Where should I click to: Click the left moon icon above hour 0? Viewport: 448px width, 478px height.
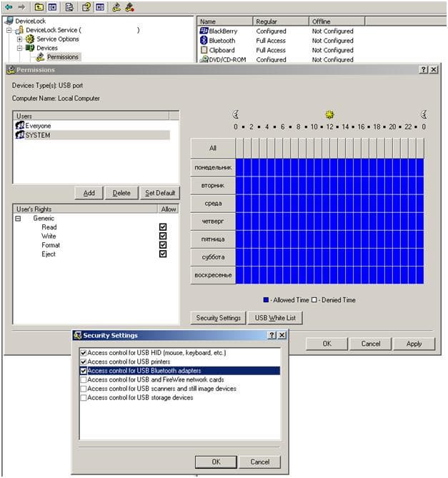point(236,114)
